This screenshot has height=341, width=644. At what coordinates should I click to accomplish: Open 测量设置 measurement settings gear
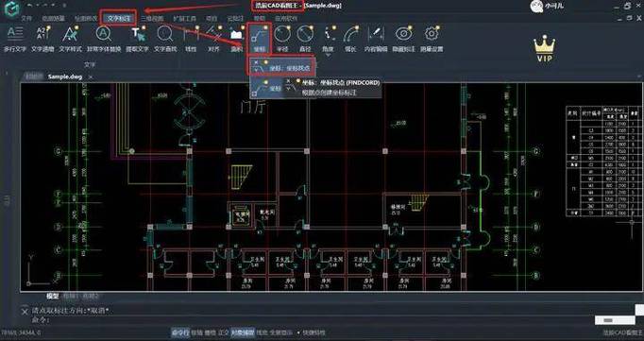(x=432, y=39)
